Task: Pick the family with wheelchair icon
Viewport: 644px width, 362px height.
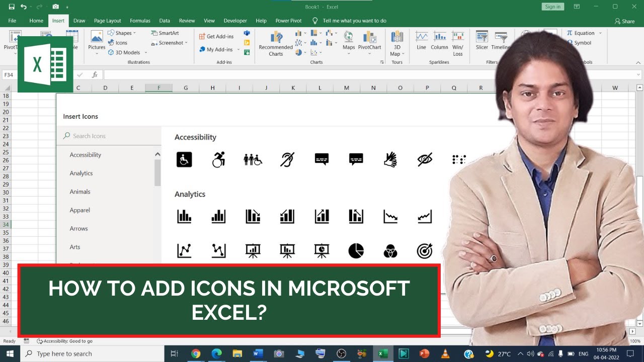Action: click(x=253, y=159)
